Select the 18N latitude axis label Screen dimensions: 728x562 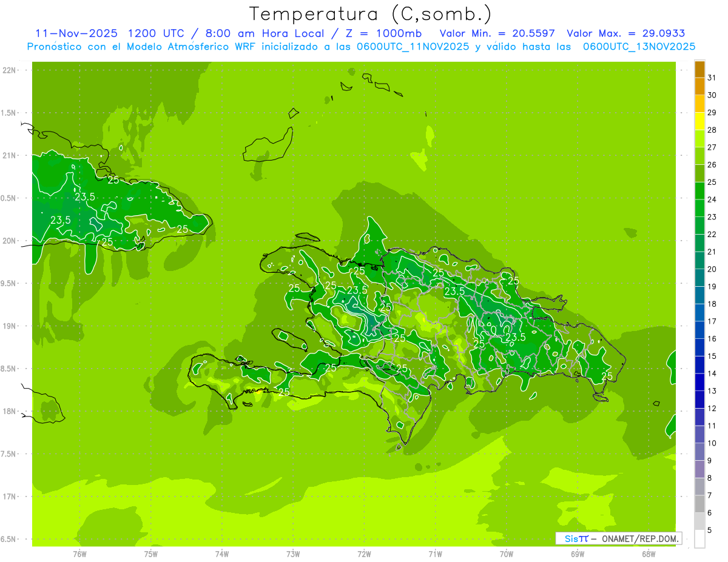[x=9, y=412]
